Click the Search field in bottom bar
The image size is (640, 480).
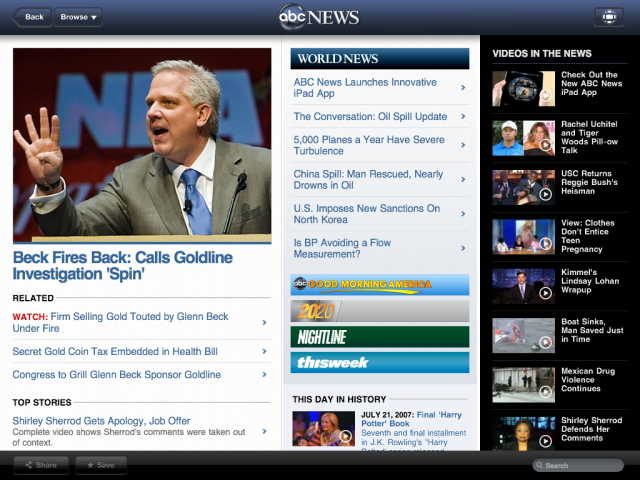(578, 465)
